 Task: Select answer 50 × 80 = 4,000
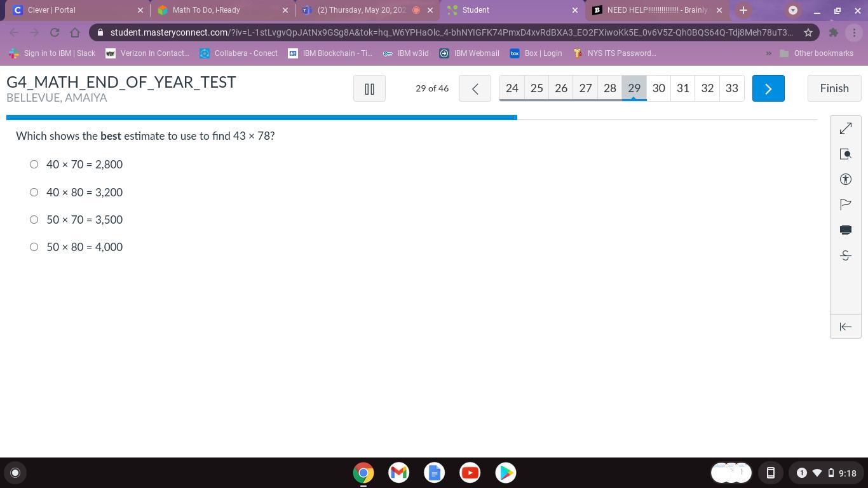click(34, 247)
